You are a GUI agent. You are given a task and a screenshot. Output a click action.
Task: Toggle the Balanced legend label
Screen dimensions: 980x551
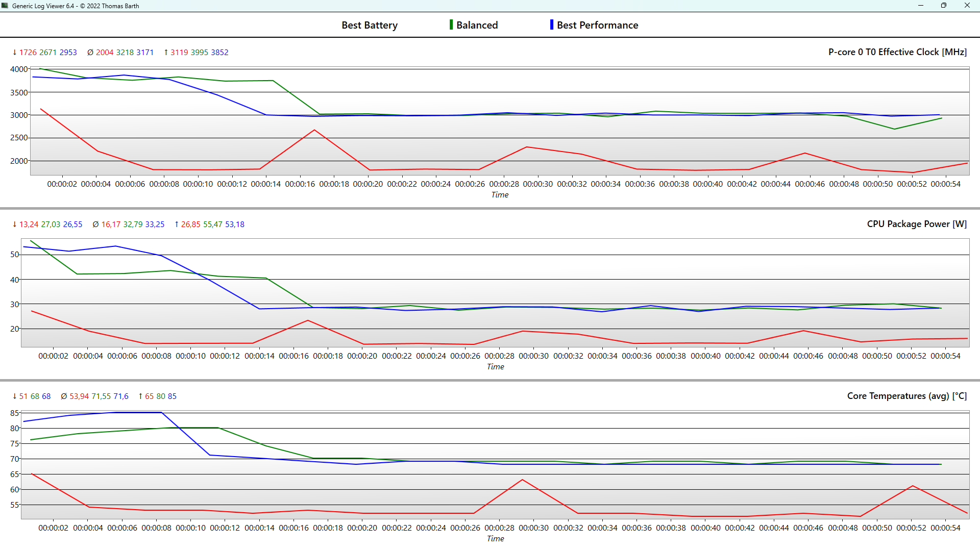click(477, 25)
